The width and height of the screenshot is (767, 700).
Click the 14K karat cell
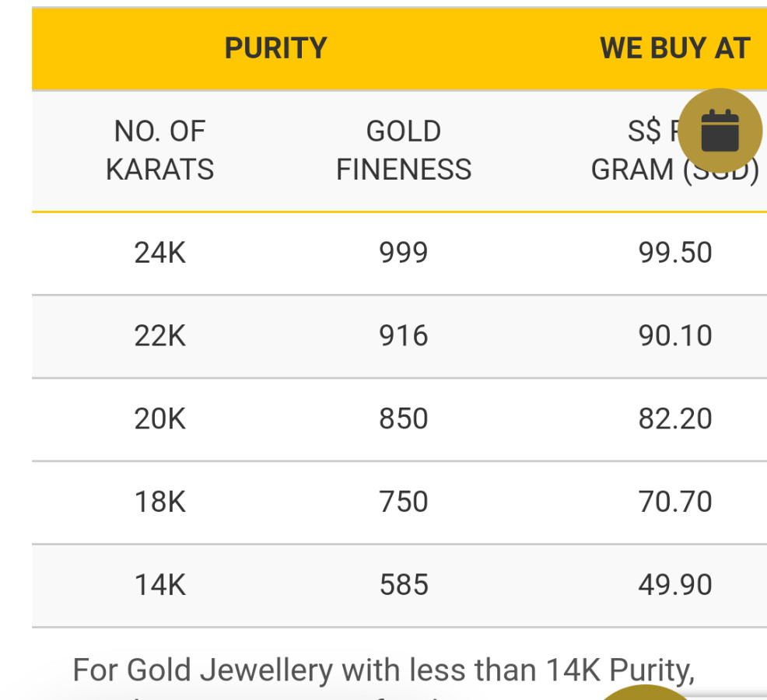point(159,585)
